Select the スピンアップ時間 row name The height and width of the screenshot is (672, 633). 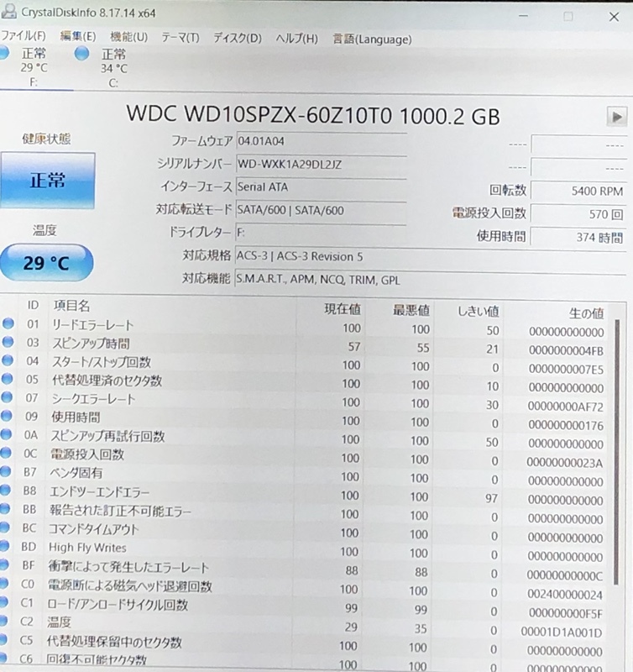tap(91, 344)
